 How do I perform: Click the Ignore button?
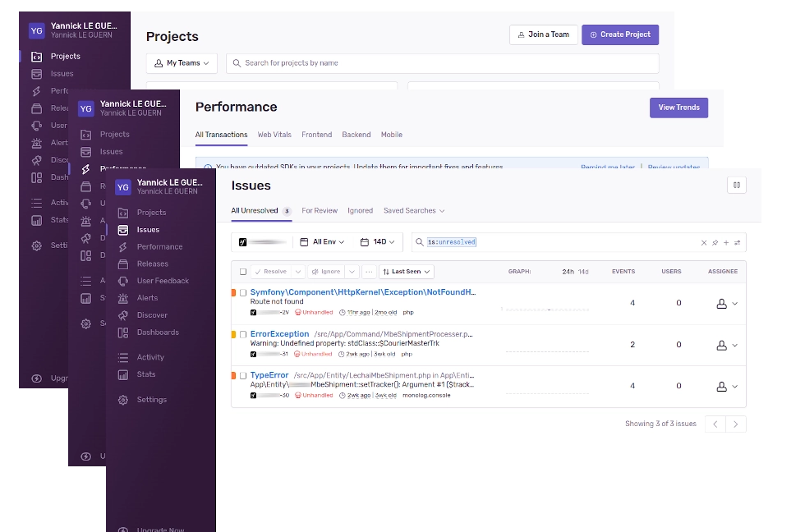click(x=327, y=272)
